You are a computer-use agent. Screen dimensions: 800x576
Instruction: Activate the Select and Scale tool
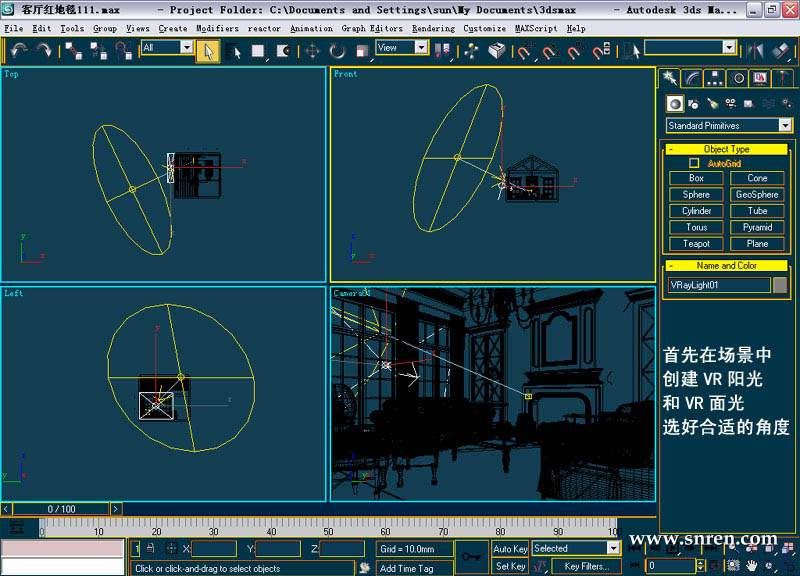click(x=362, y=51)
